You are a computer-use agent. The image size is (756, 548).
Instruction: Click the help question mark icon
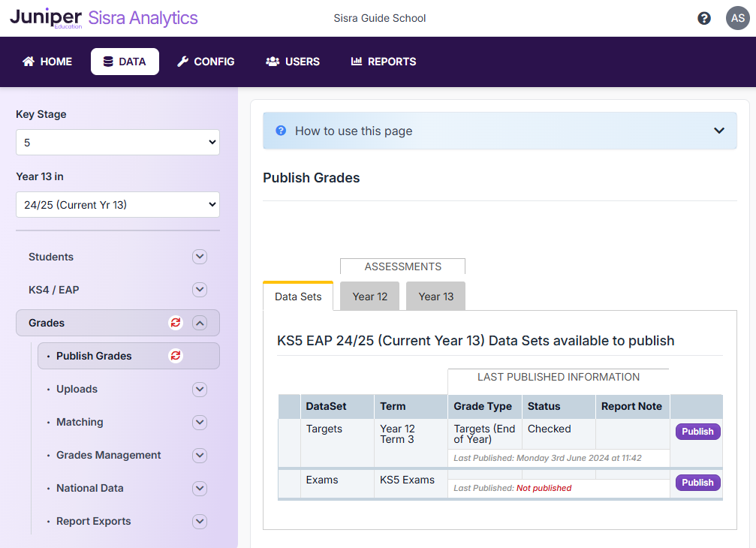click(703, 18)
